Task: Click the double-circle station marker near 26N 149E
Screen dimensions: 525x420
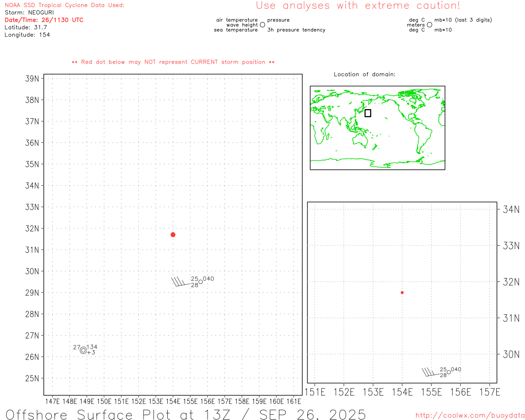Action: [x=83, y=350]
